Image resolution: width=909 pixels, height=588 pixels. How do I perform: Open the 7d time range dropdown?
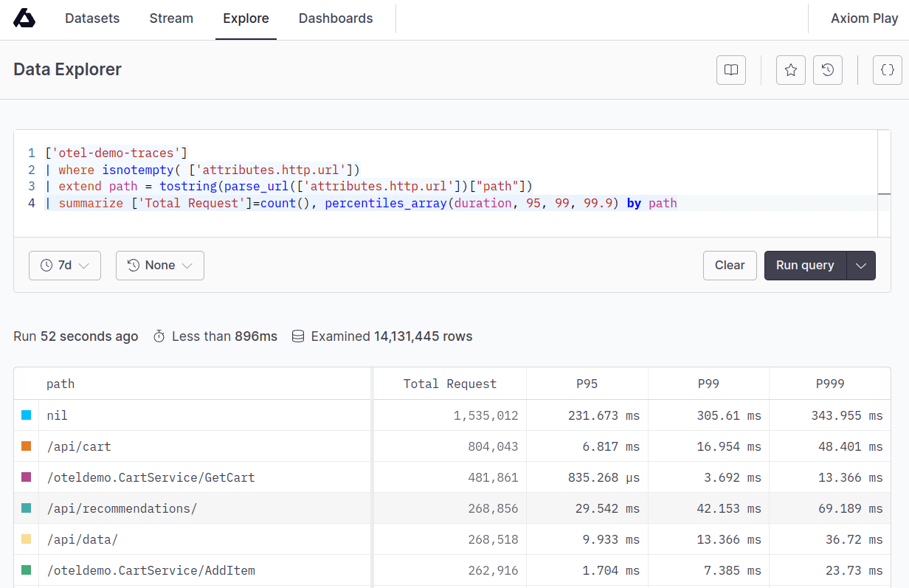(x=65, y=266)
